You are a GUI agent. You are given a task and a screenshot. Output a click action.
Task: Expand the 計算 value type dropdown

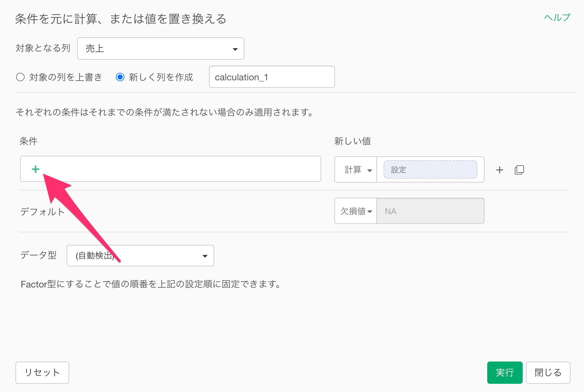pos(356,170)
